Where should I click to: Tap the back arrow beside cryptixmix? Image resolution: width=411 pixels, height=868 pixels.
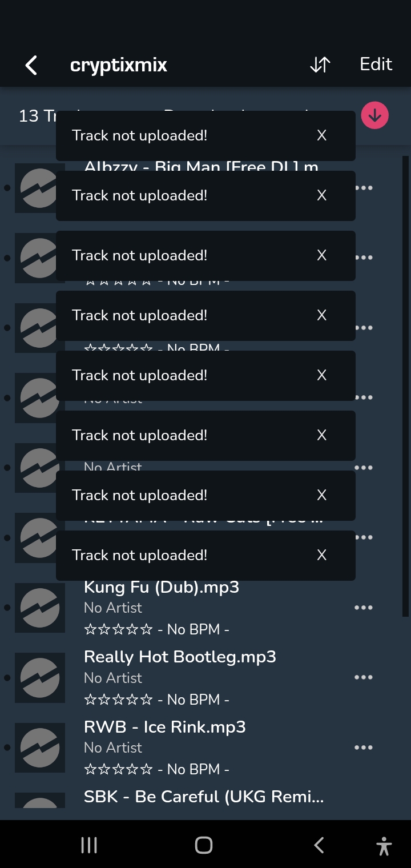(x=31, y=65)
